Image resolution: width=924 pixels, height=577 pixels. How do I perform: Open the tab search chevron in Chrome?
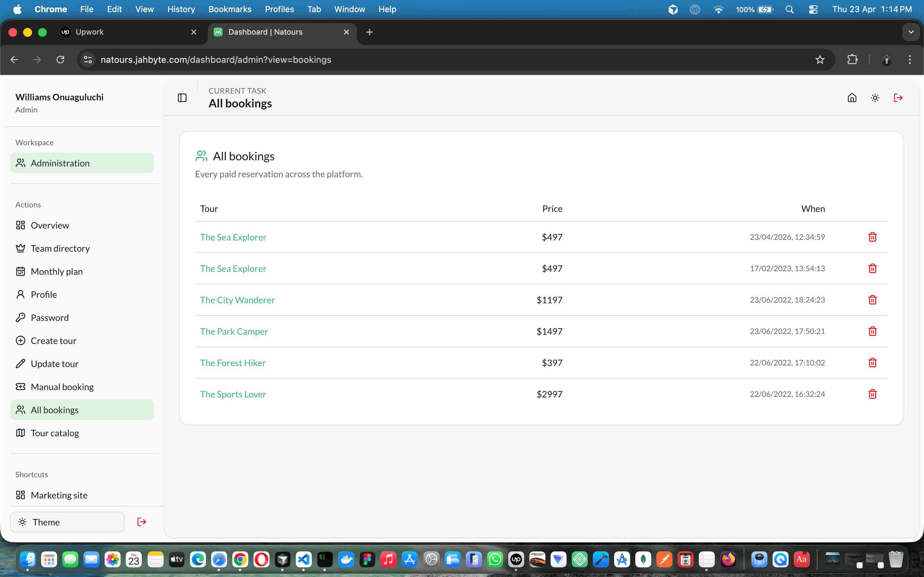(x=911, y=32)
